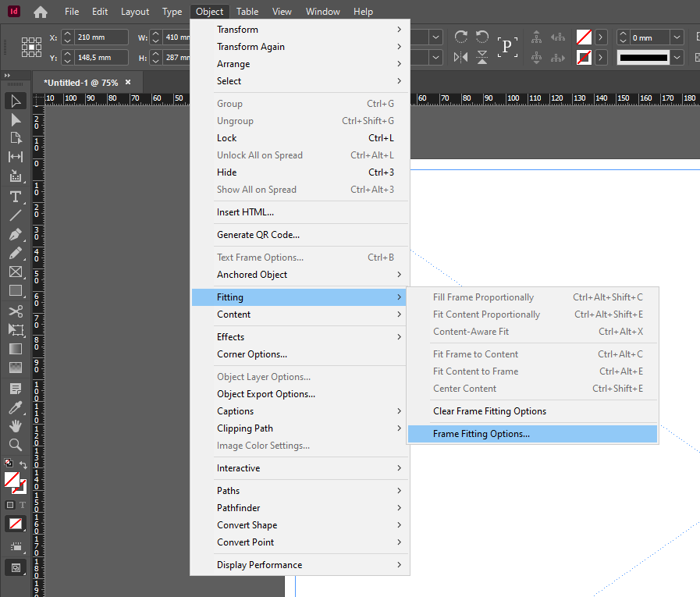Switch to the Untitled-1 document tab
Image resolution: width=700 pixels, height=597 pixels.
[x=81, y=83]
